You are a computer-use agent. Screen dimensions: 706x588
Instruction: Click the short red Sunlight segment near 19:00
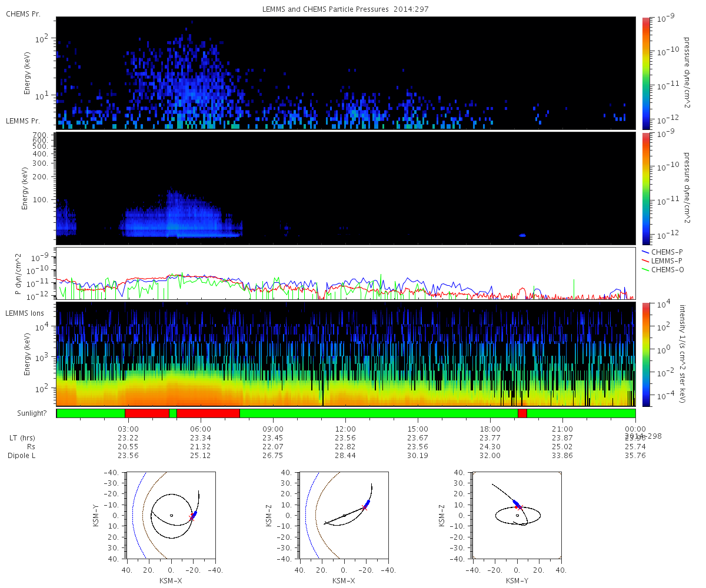click(522, 413)
